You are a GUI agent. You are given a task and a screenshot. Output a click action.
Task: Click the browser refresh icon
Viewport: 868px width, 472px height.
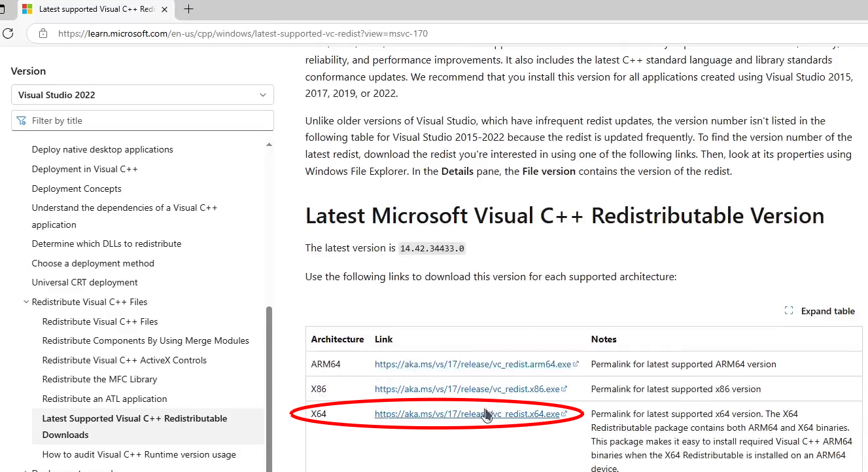(8, 33)
